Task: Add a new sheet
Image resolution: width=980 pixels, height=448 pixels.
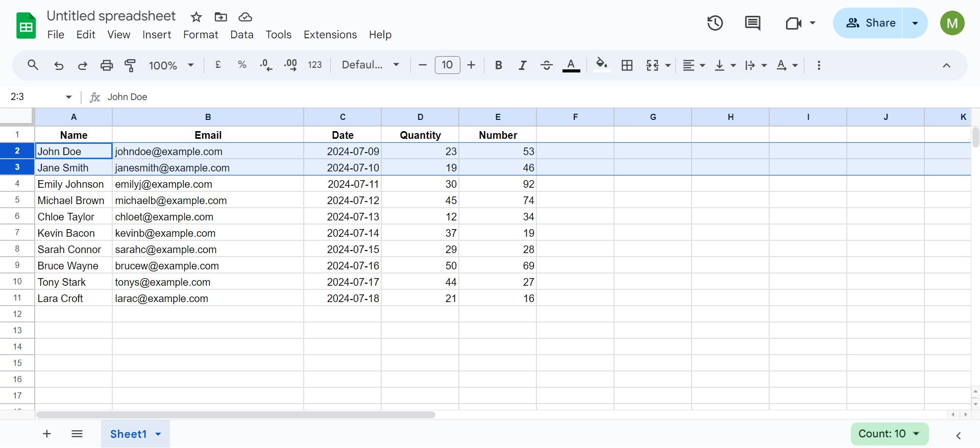Action: click(x=47, y=434)
